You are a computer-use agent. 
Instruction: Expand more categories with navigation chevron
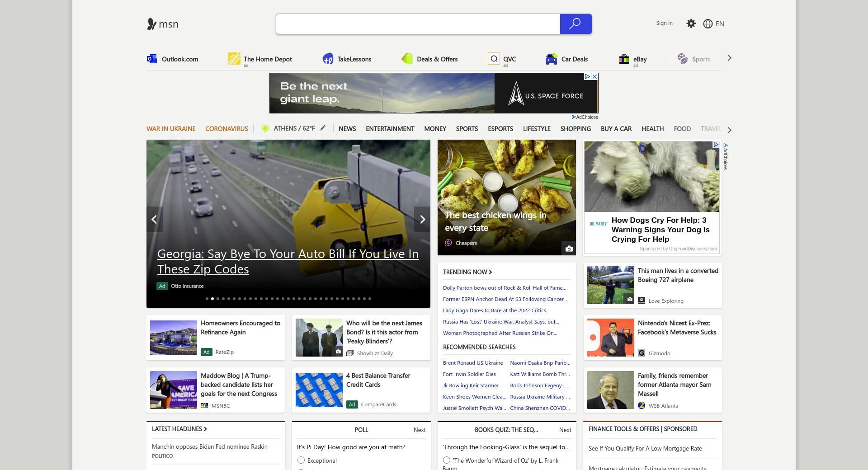(729, 130)
